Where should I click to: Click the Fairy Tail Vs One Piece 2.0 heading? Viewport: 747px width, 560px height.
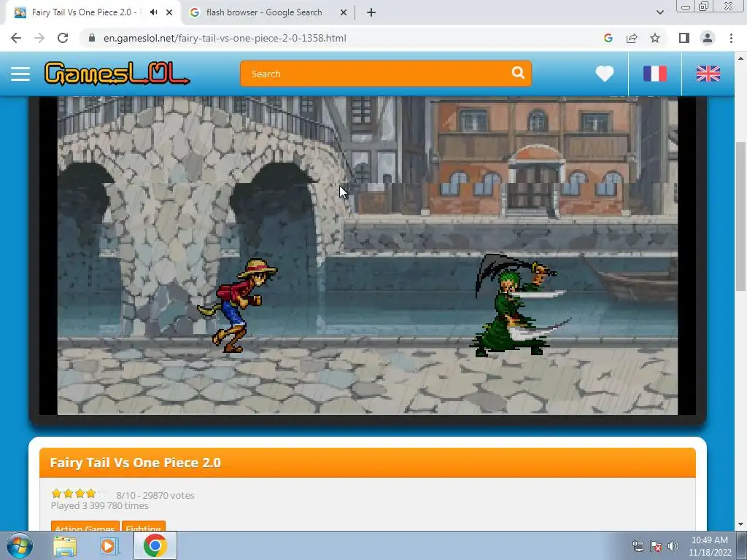[x=135, y=463]
